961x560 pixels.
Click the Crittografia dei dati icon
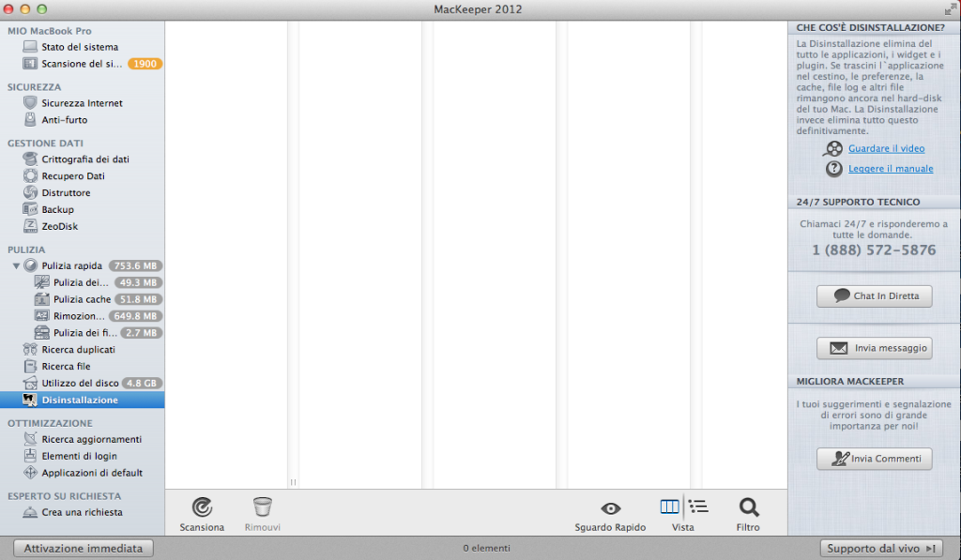[30, 159]
